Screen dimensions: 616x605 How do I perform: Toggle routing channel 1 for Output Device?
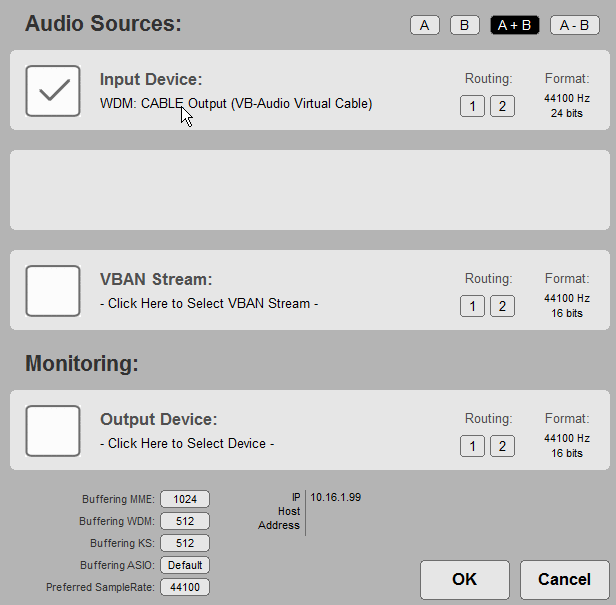coord(472,446)
